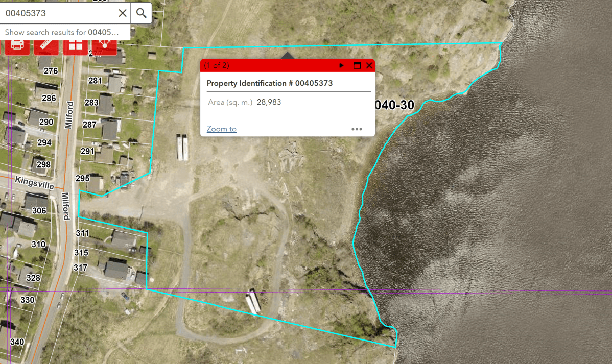Maximize the property info popup
Viewport: 612px width, 364px height.
(x=357, y=65)
